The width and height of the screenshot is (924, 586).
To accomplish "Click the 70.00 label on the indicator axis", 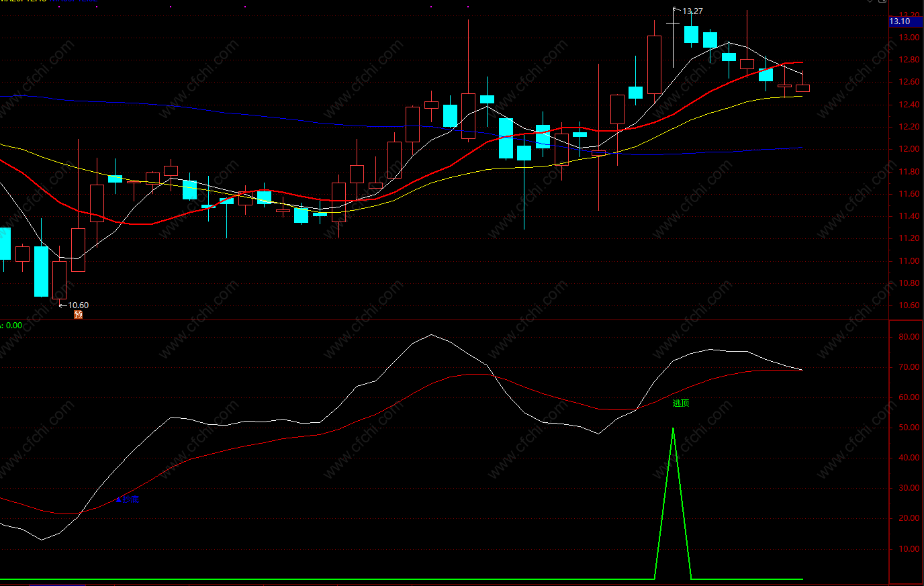I will 909,367.
